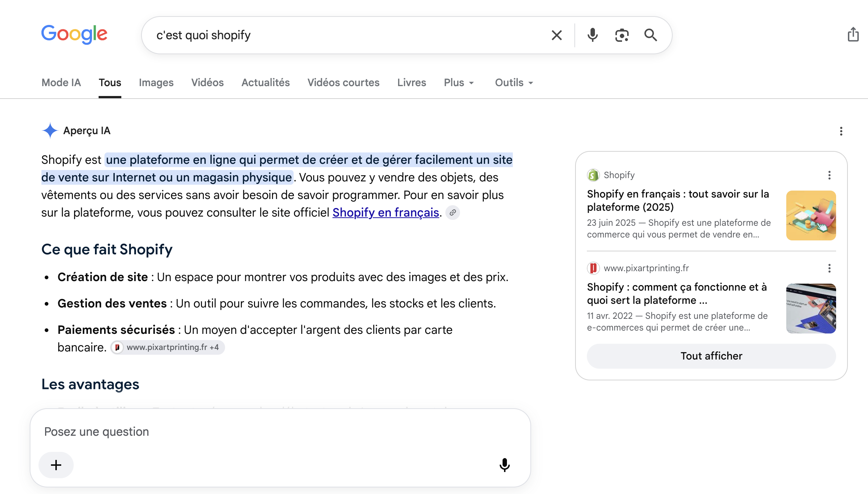
Task: Open the Aperçu IA three-dot menu
Action: pos(841,131)
